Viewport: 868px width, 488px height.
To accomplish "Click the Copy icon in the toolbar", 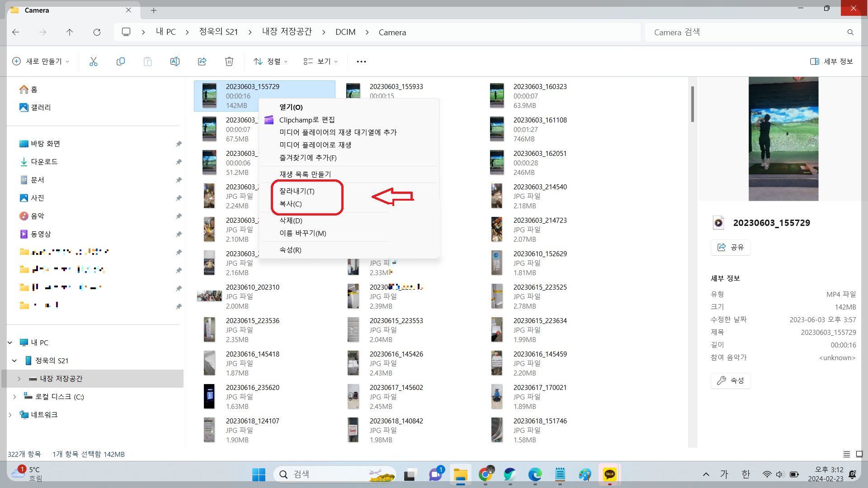I will click(120, 61).
